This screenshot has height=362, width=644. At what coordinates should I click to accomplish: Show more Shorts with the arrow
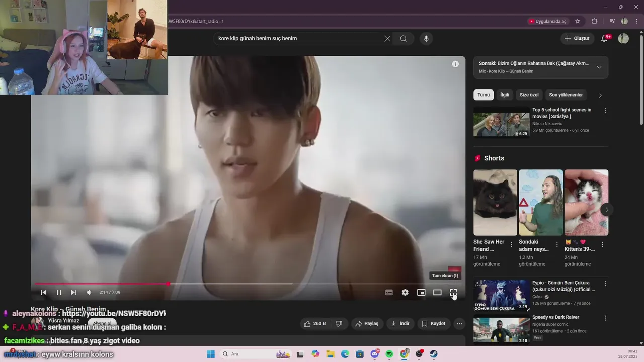[x=607, y=209]
